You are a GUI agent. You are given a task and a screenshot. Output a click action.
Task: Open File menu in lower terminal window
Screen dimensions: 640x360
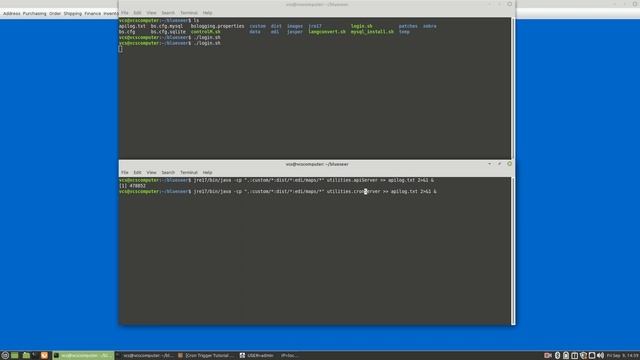(125, 172)
